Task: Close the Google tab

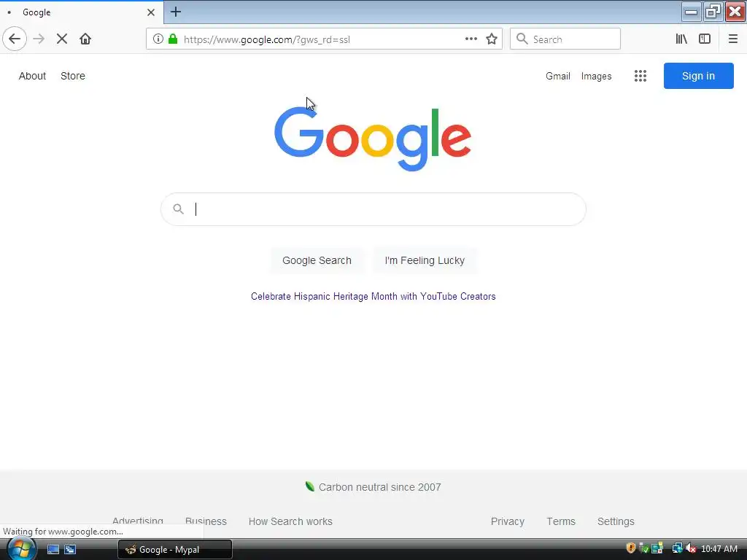Action: pos(150,12)
